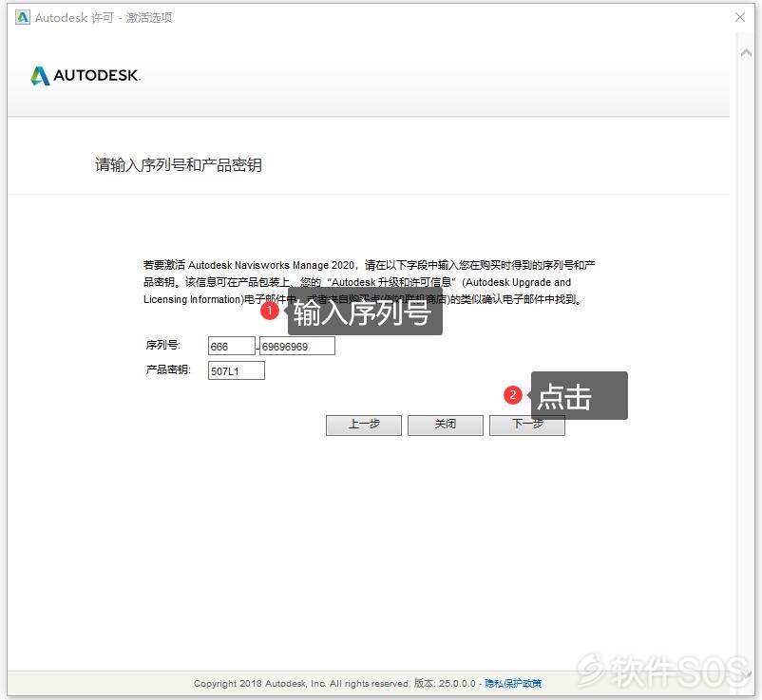Click the window title text Autodesk 许可 - 激活选项
The width and height of the screenshot is (762, 700).
pyautogui.click(x=104, y=18)
